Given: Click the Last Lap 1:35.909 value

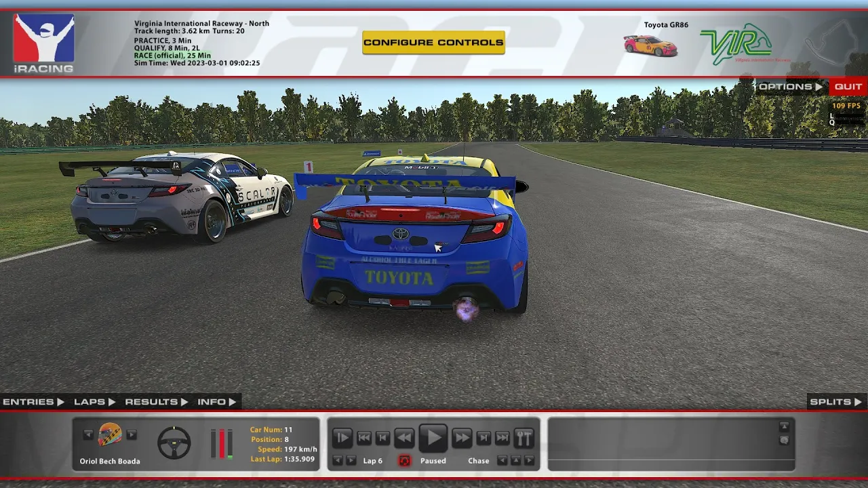Looking at the screenshot, I should tap(300, 459).
